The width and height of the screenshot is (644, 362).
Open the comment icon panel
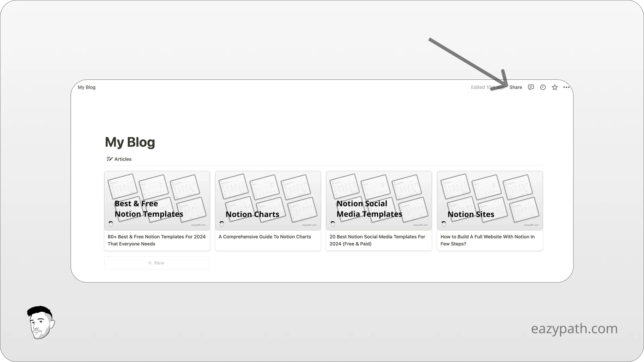point(531,87)
